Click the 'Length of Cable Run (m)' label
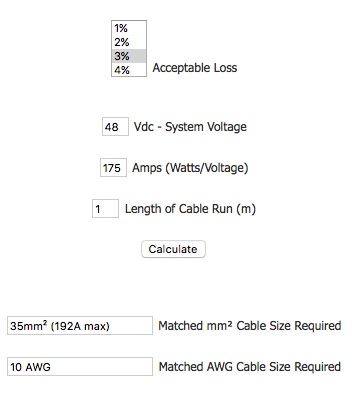The width and height of the screenshot is (364, 393). 190,209
